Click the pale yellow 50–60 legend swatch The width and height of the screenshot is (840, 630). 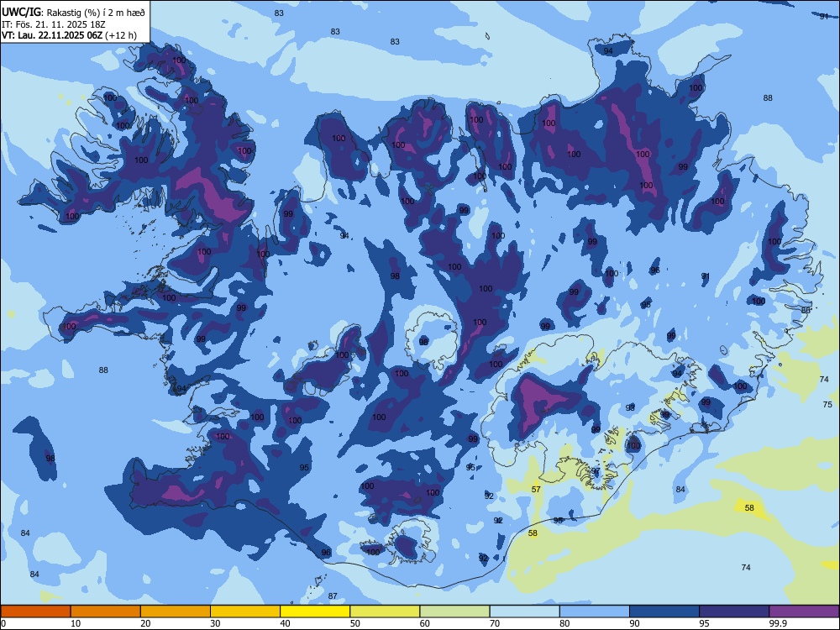pos(385,612)
